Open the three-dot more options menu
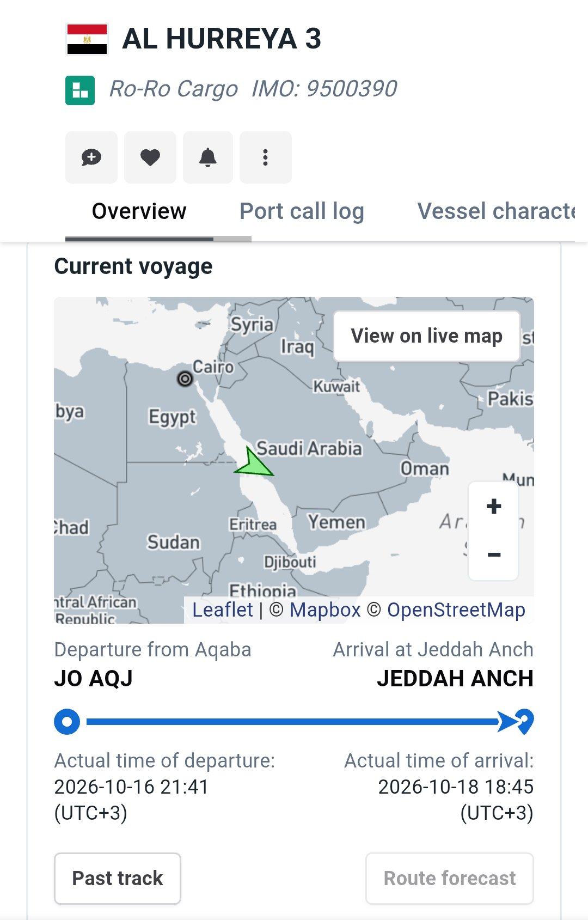The width and height of the screenshot is (588, 920). tap(266, 157)
